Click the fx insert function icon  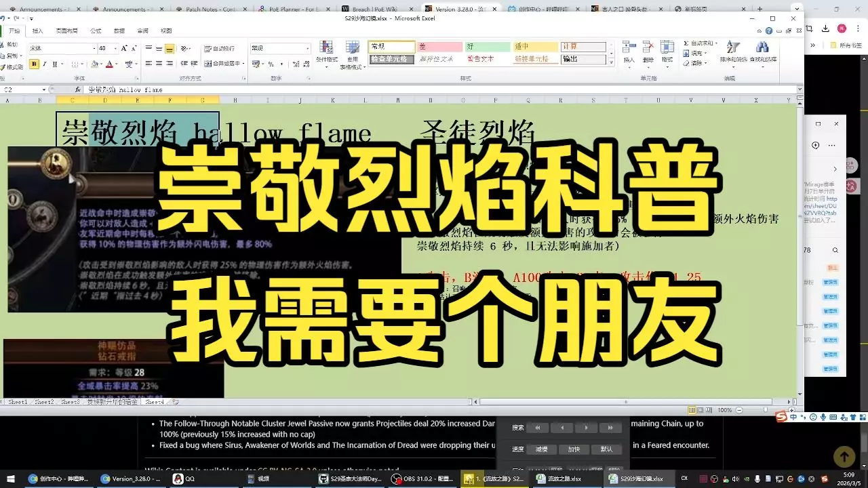pos(78,89)
